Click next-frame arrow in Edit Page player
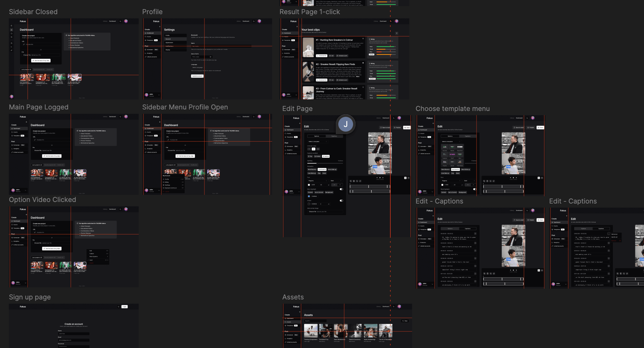The height and width of the screenshot is (348, 644). 383,178
